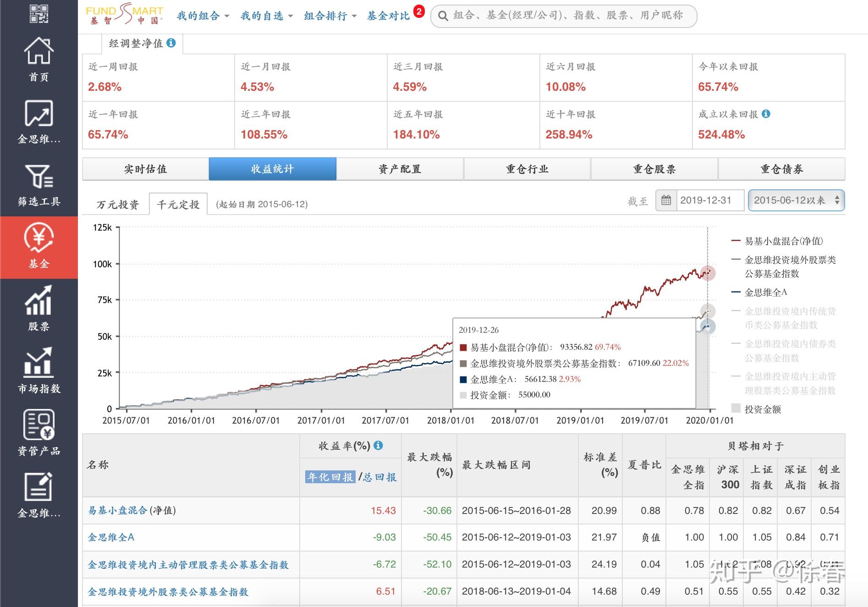Click the 2019-12-31 date input

tap(710, 200)
